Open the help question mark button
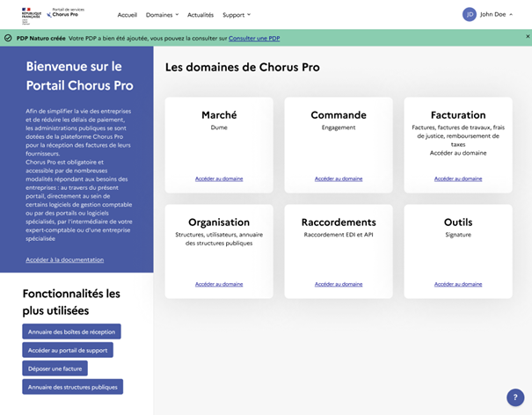 pos(515,397)
